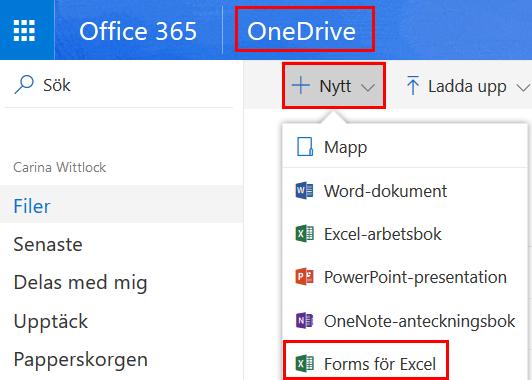Click the Excel icon beside Excel-arbetsbok

pyautogui.click(x=304, y=233)
